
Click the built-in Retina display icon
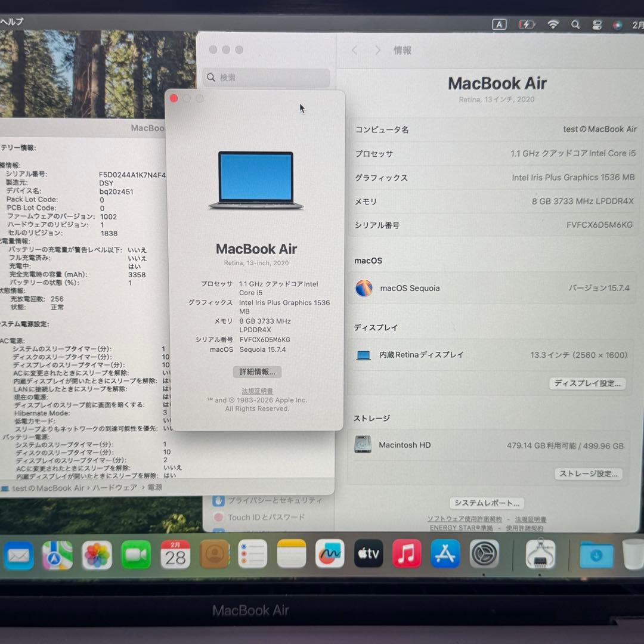(x=364, y=355)
